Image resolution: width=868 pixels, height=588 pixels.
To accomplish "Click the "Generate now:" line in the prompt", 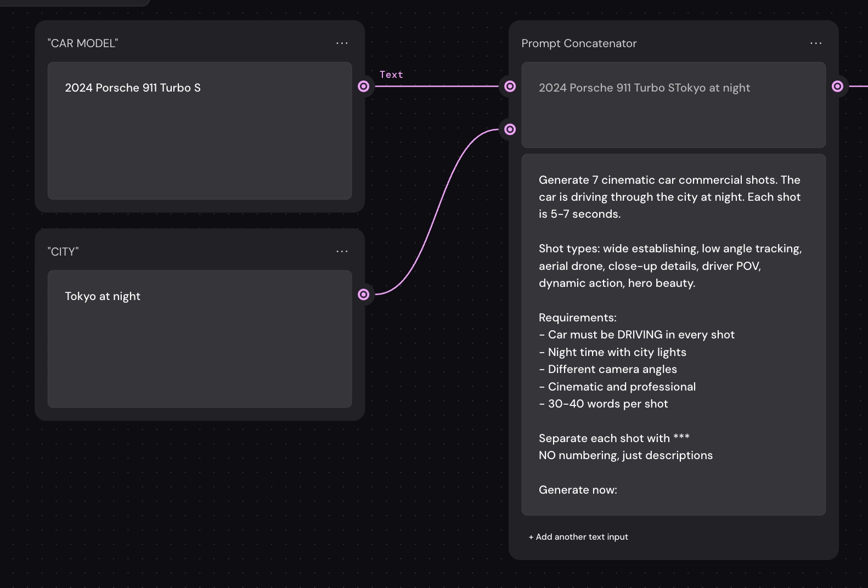I will pos(578,490).
